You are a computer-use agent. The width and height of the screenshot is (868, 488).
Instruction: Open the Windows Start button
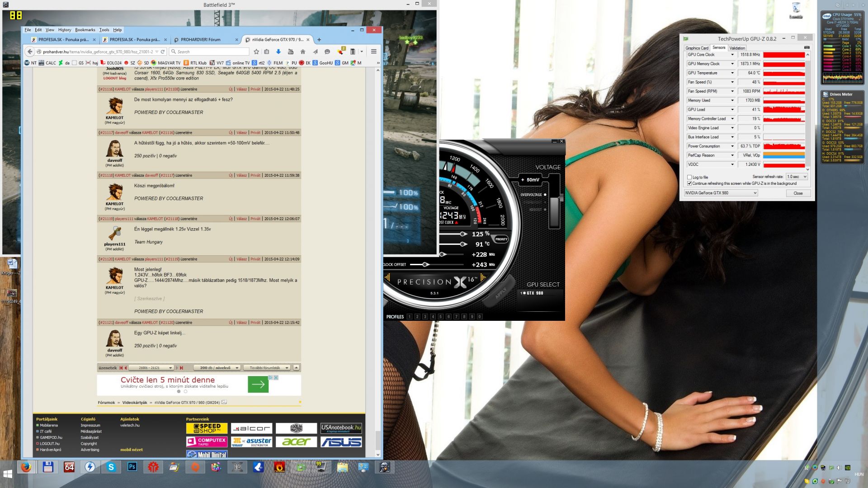pos(8,474)
